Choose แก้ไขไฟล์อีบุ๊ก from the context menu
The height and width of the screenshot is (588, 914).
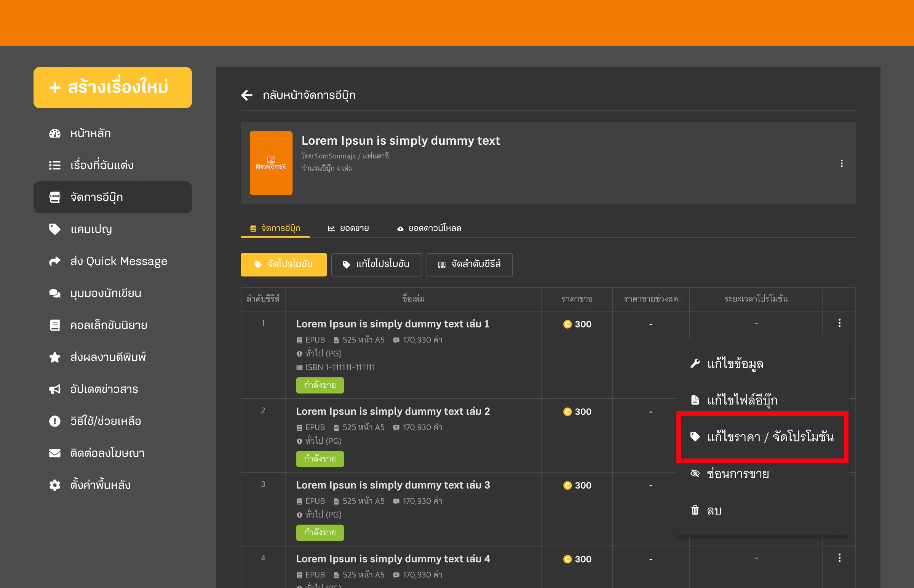coord(762,400)
